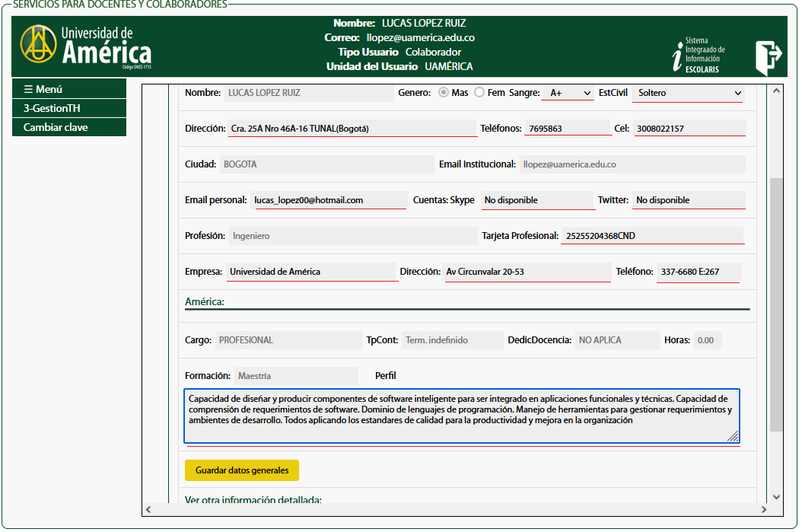Click the DedicDocencia field NO APLICA
The width and height of the screenshot is (802, 532).
click(x=617, y=340)
